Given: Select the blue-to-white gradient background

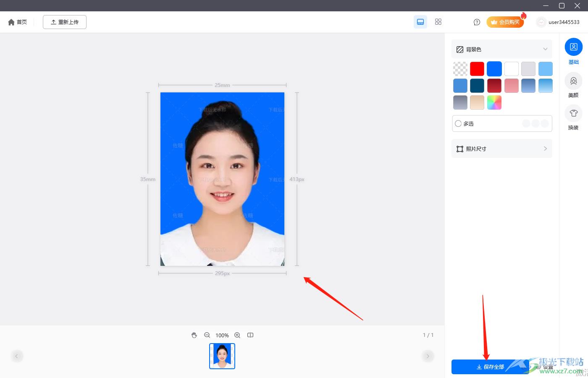Looking at the screenshot, I should tap(546, 86).
